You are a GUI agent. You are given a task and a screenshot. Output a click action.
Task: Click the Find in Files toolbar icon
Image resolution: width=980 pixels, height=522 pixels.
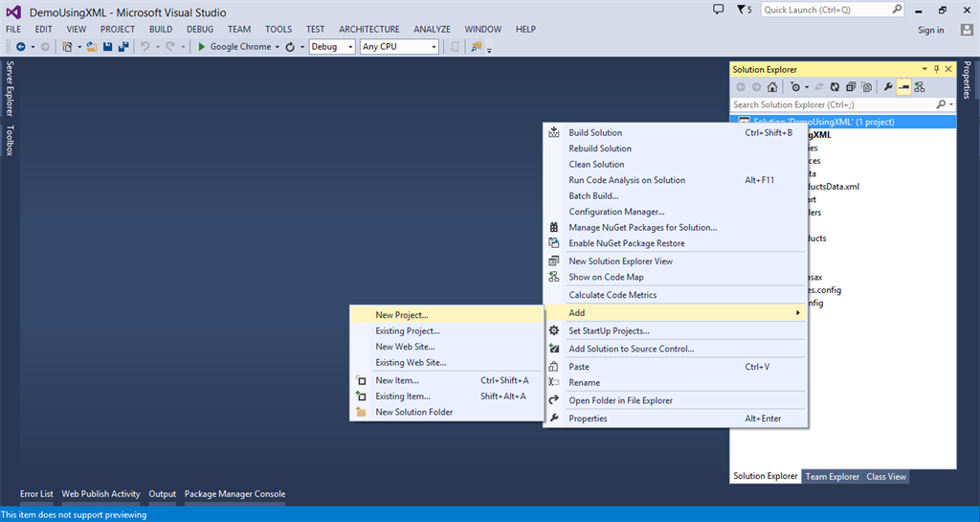click(x=477, y=47)
